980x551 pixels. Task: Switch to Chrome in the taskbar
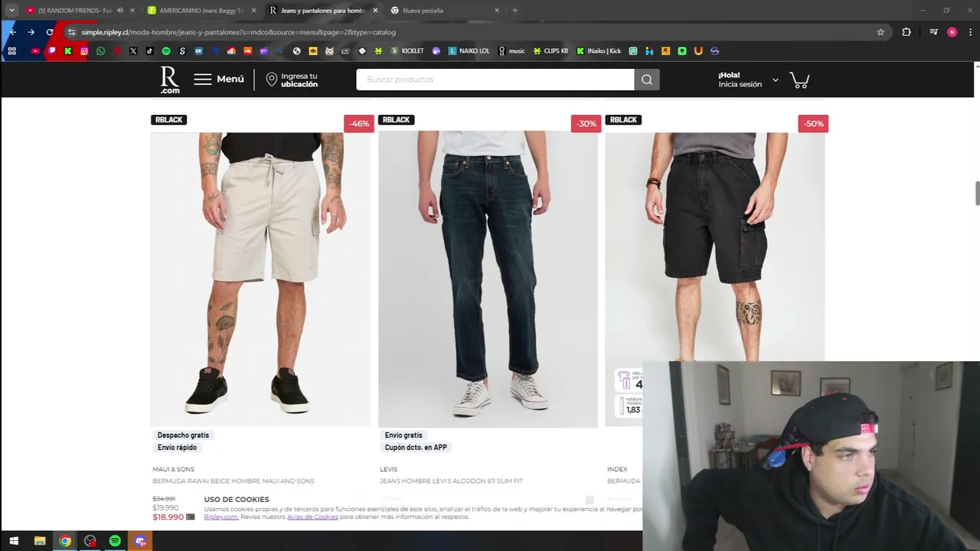click(65, 541)
